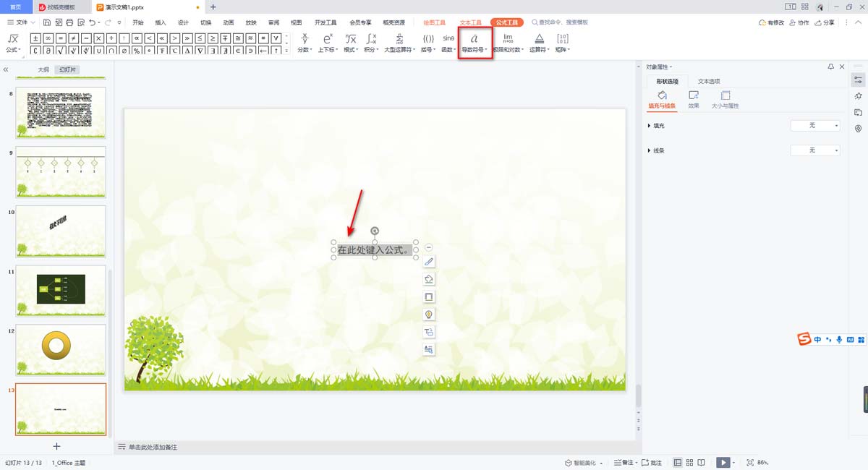The height and width of the screenshot is (470, 868).
Task: Collapse the slide thumbnail pane
Action: click(6, 69)
